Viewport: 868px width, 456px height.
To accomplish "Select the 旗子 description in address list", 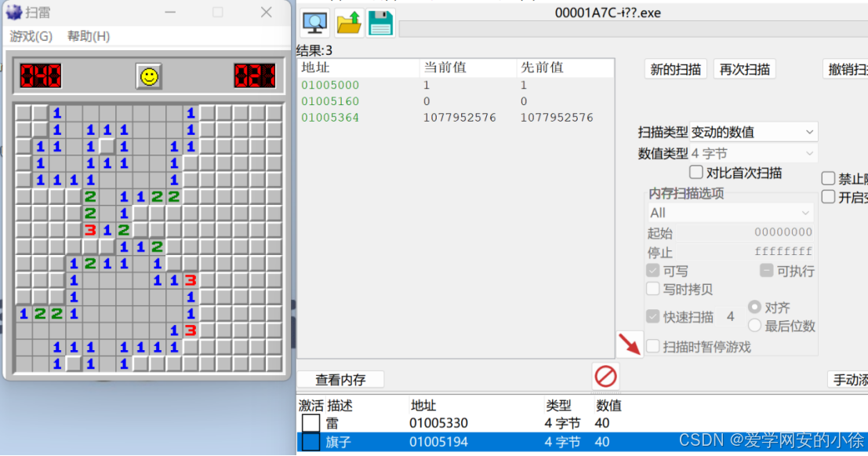I will tap(338, 442).
